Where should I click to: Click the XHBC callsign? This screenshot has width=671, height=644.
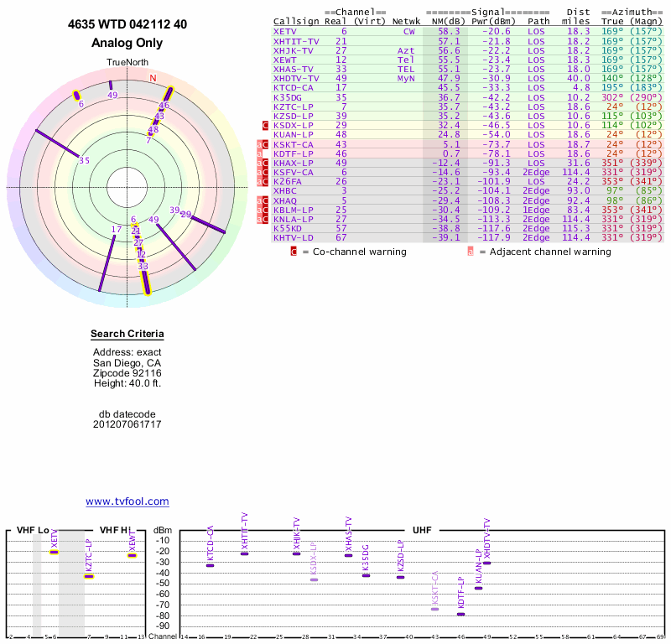click(285, 191)
